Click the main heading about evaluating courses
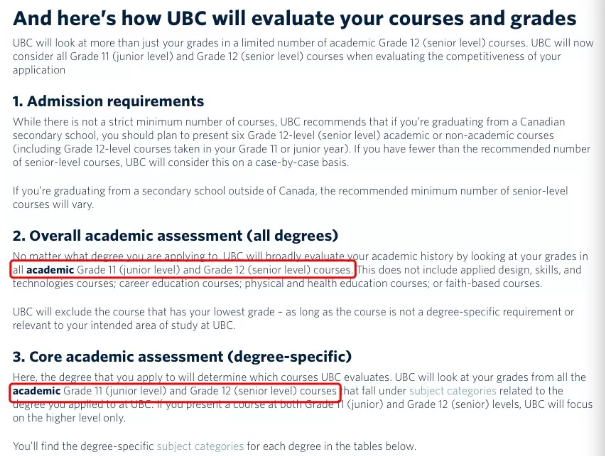This screenshot has height=456, width=605. coord(294,19)
